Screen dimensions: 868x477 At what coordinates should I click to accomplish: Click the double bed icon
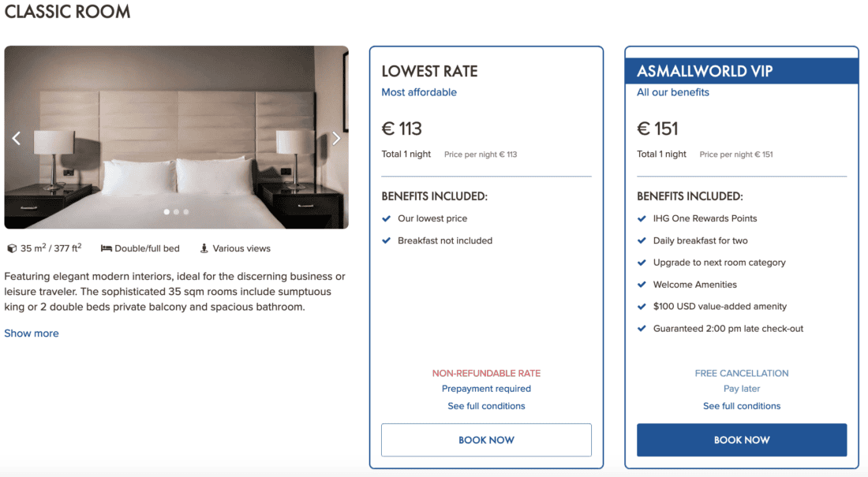[107, 248]
